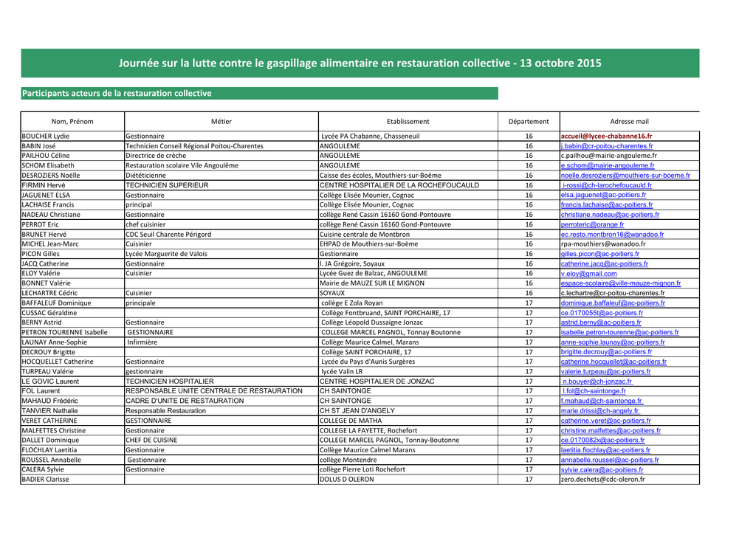Select the 'Métier' column header cell

click(221, 122)
